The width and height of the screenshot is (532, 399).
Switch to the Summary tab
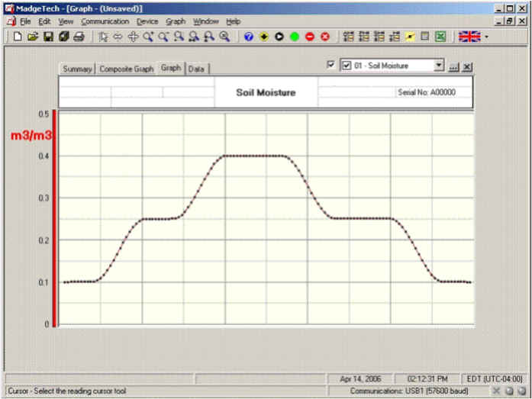(x=77, y=69)
